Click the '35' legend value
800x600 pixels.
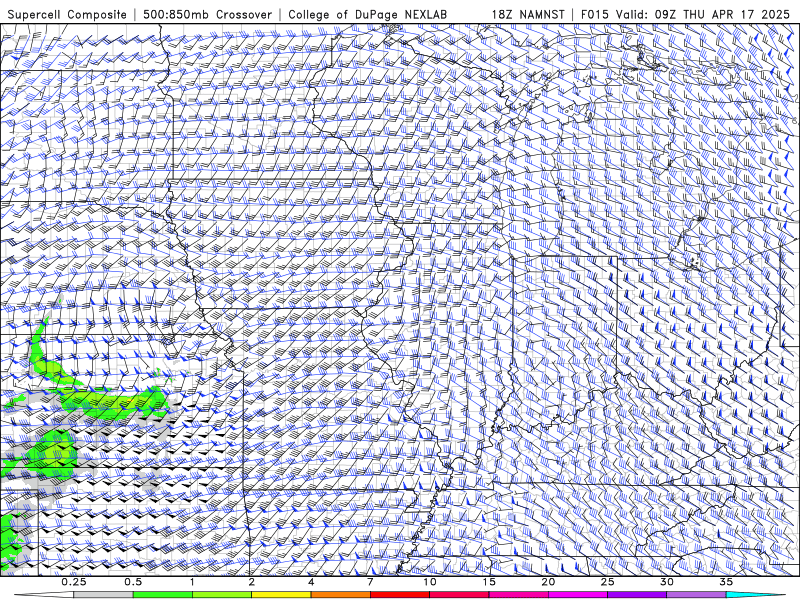point(726,582)
